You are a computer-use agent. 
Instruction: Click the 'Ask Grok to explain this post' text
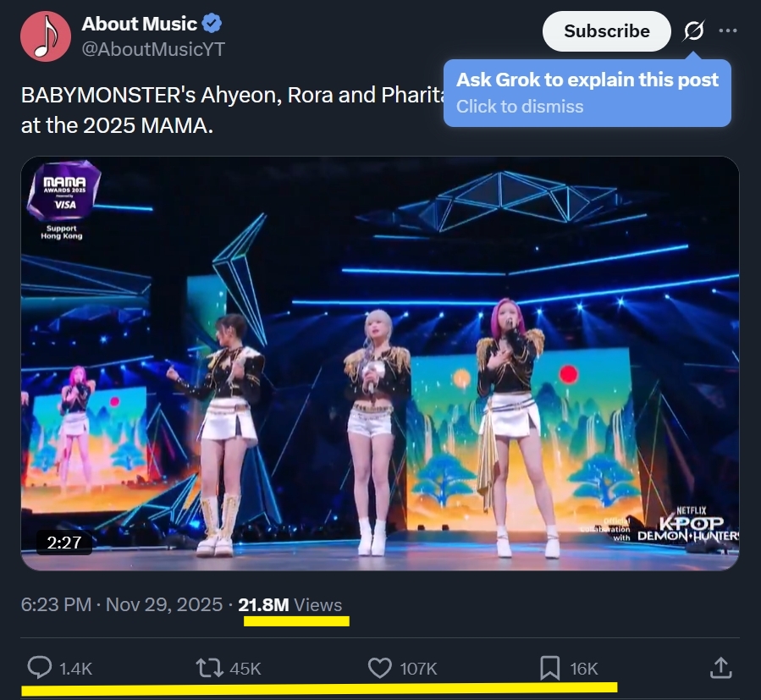(x=587, y=80)
